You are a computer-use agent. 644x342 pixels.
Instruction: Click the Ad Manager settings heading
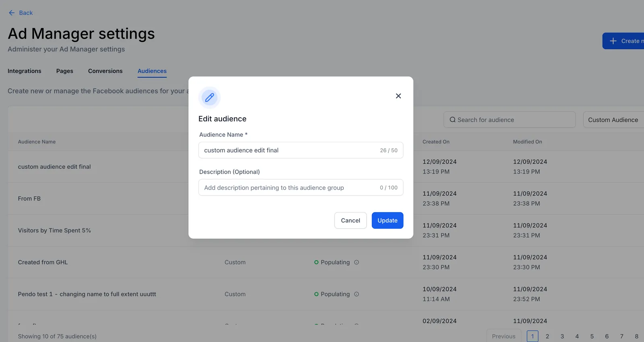[x=81, y=34]
